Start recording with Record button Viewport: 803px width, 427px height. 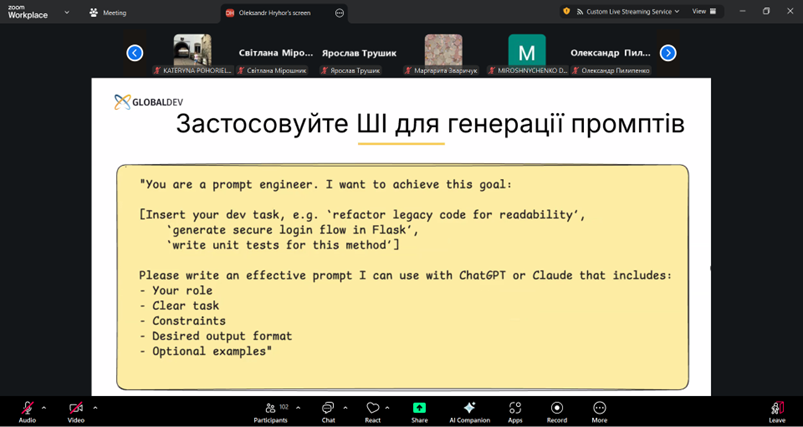pyautogui.click(x=557, y=409)
